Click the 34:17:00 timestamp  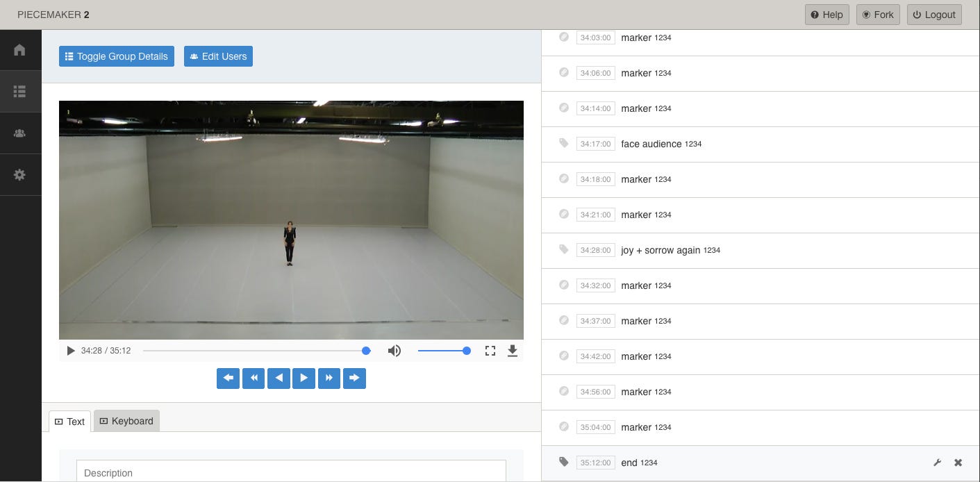pos(596,144)
